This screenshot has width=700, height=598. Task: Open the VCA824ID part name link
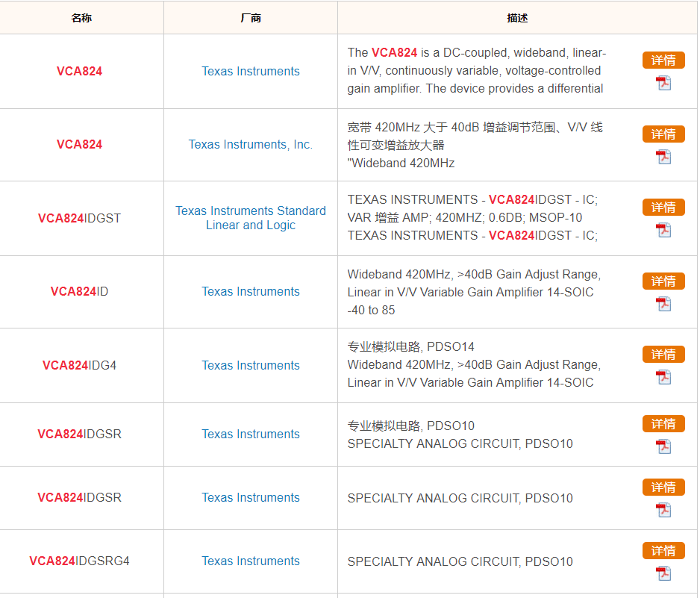tap(79, 291)
